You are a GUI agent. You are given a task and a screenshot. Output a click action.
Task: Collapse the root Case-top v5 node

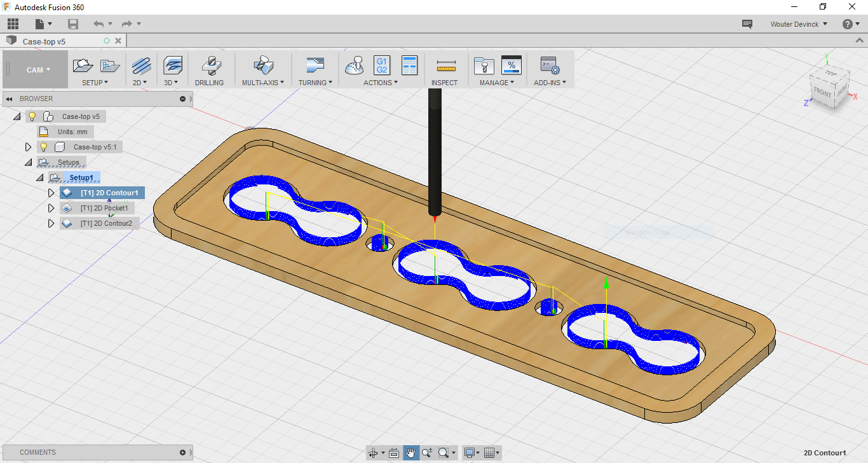[x=17, y=116]
